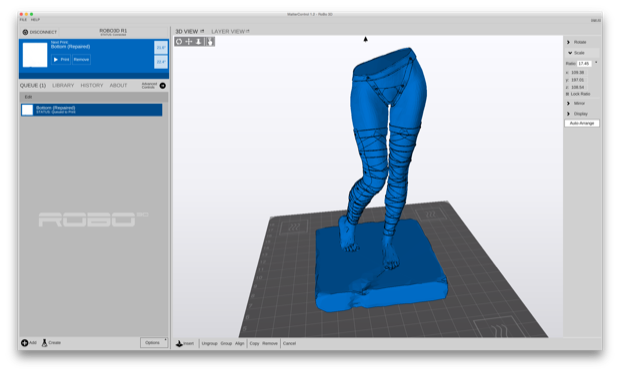The height and width of the screenshot is (374, 620).
Task: Click the Insert part icon
Action: pyautogui.click(x=179, y=343)
